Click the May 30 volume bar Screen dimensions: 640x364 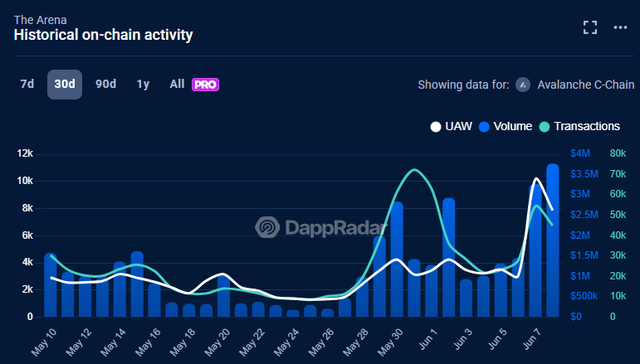[397, 260]
